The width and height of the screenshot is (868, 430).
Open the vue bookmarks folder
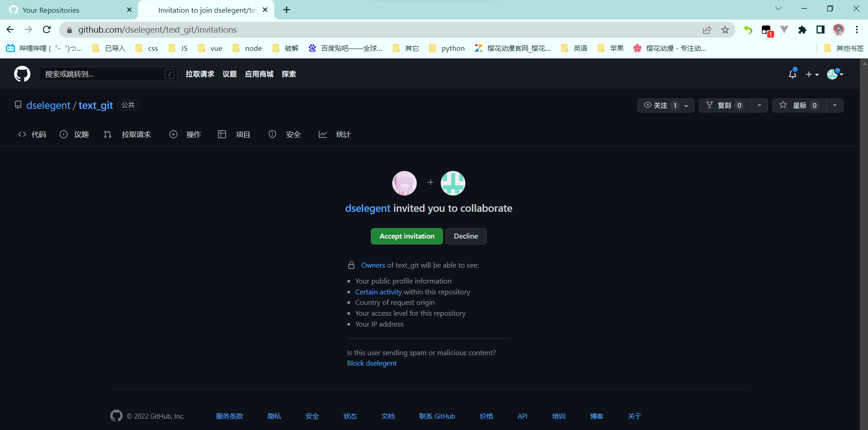(210, 49)
